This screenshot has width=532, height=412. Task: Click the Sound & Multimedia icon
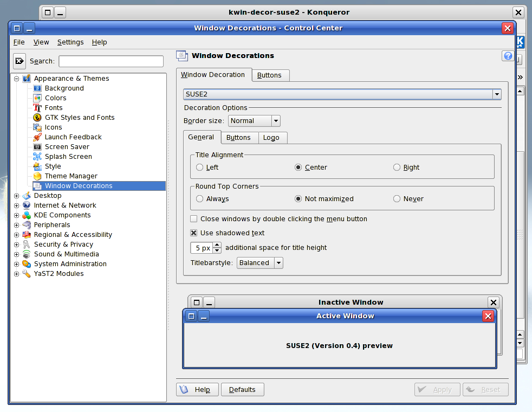click(x=27, y=254)
